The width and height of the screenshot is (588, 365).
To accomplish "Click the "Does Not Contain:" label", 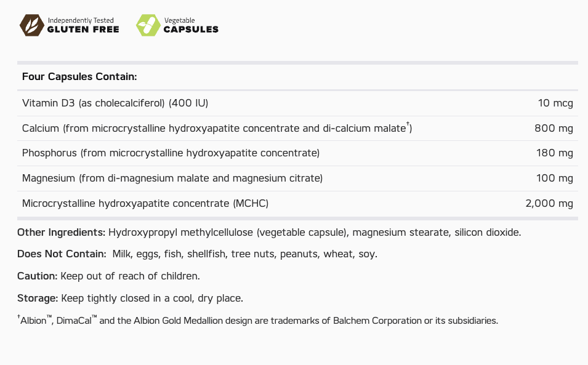I will click(x=59, y=254).
